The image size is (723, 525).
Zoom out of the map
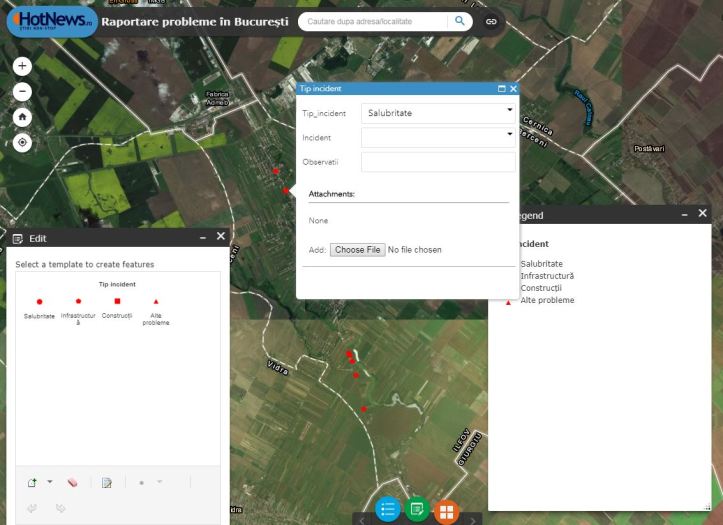22,91
